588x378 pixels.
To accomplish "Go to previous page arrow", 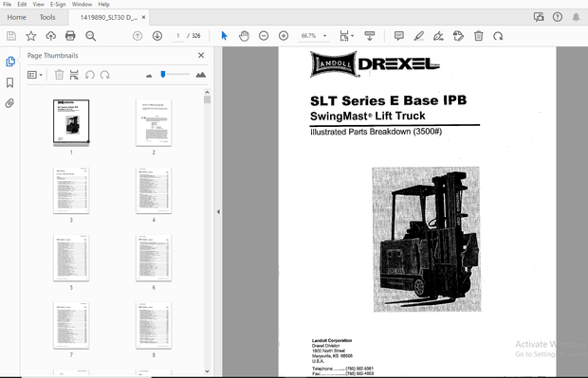I will [x=138, y=36].
